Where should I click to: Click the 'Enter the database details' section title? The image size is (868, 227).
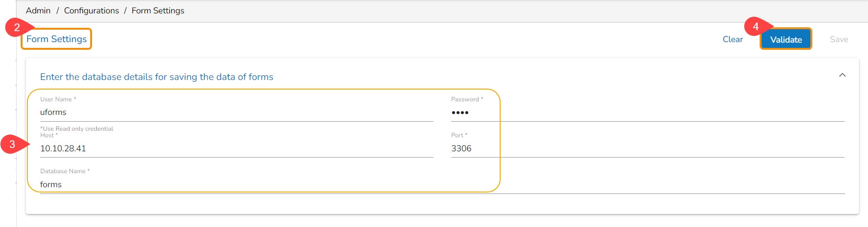pyautogui.click(x=157, y=77)
